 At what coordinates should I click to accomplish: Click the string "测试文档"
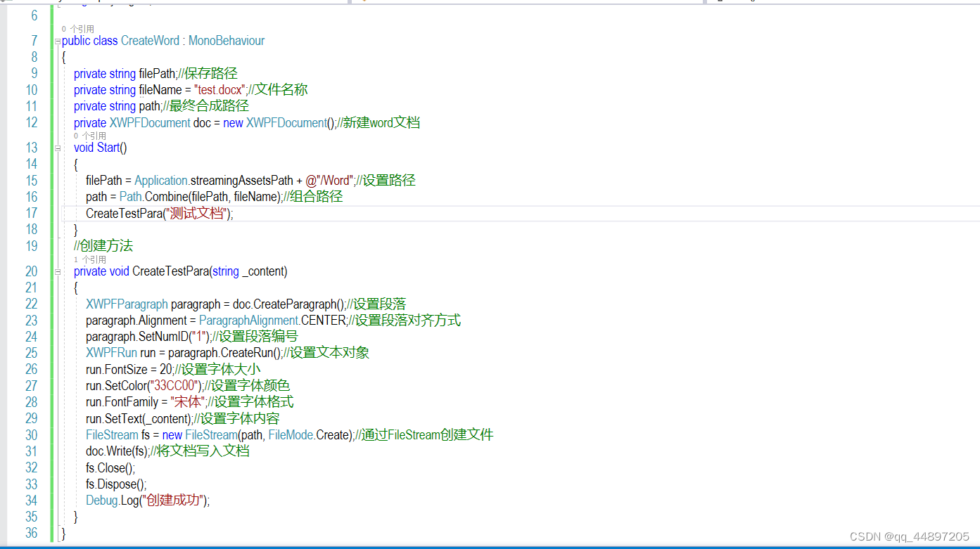(196, 213)
